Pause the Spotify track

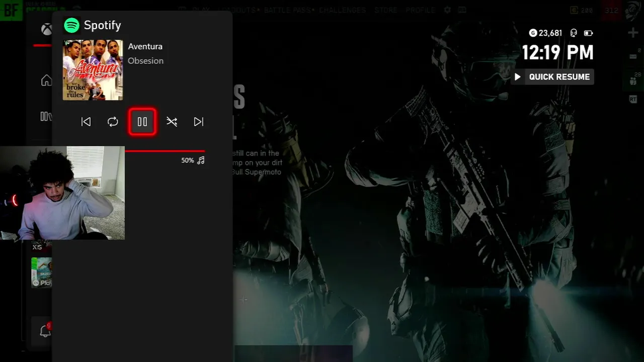[142, 122]
